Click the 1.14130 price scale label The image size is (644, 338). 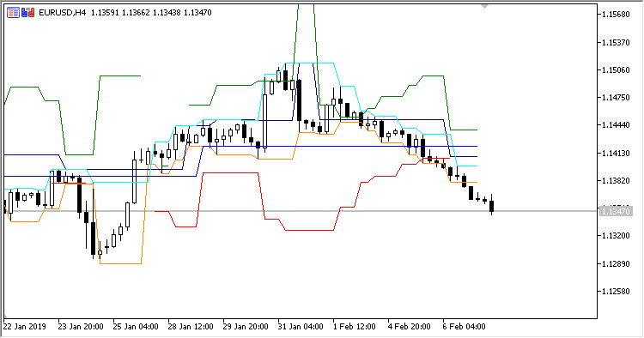(616, 153)
